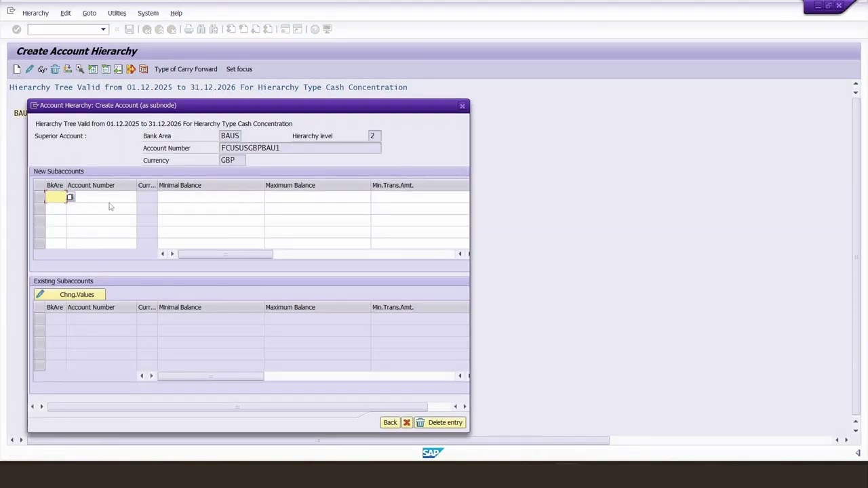Close the Create Account subnode dialog
This screenshot has height=488, width=868.
pos(462,106)
